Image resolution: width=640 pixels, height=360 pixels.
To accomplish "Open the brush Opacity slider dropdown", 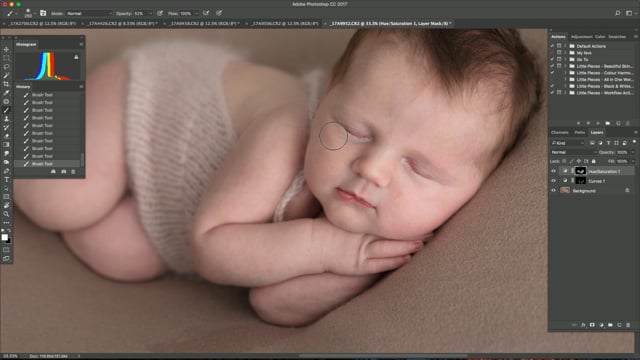I will click(151, 13).
